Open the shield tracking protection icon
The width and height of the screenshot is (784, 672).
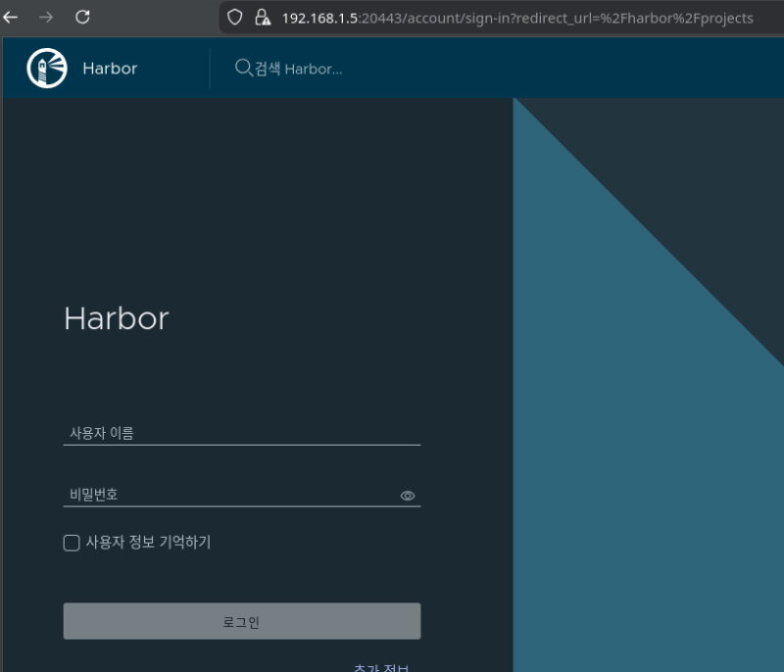point(234,18)
